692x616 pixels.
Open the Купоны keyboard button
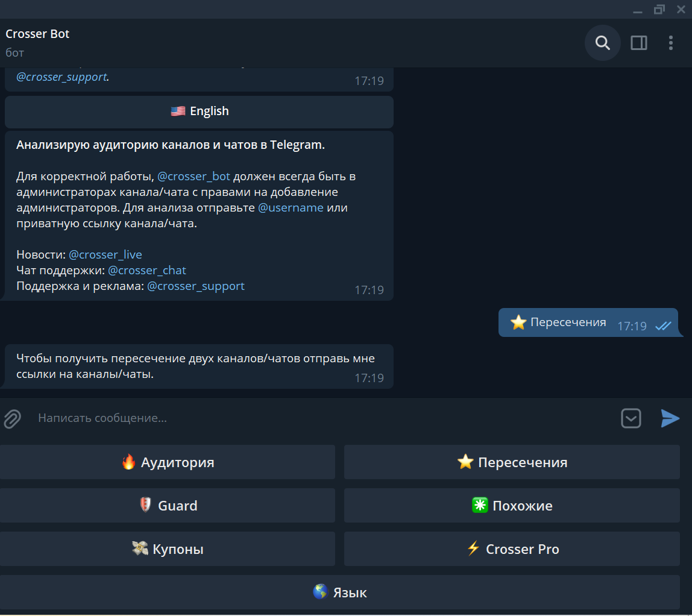click(x=167, y=549)
